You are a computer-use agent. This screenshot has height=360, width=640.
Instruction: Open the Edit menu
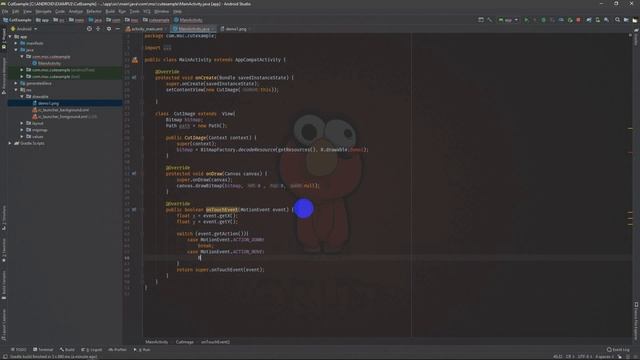click(x=16, y=11)
